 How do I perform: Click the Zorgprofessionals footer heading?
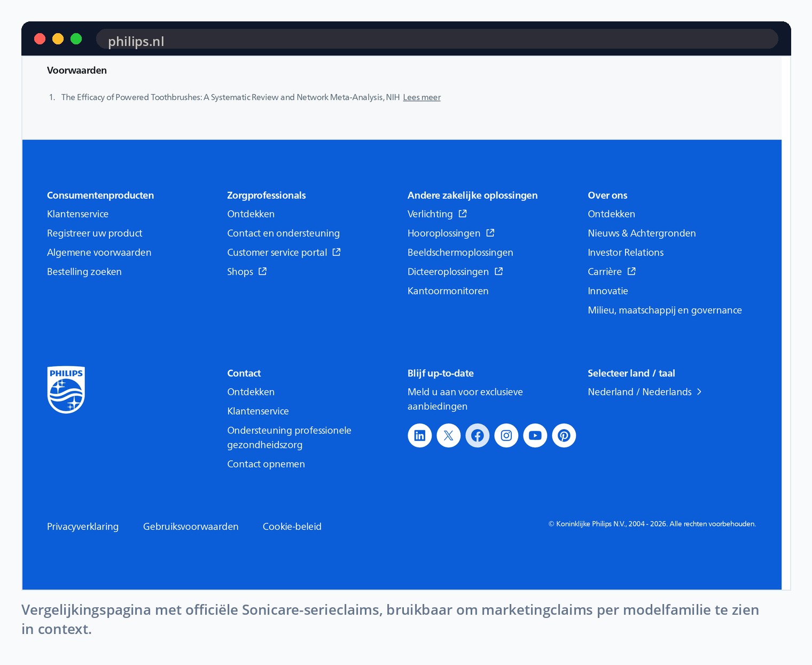267,195
